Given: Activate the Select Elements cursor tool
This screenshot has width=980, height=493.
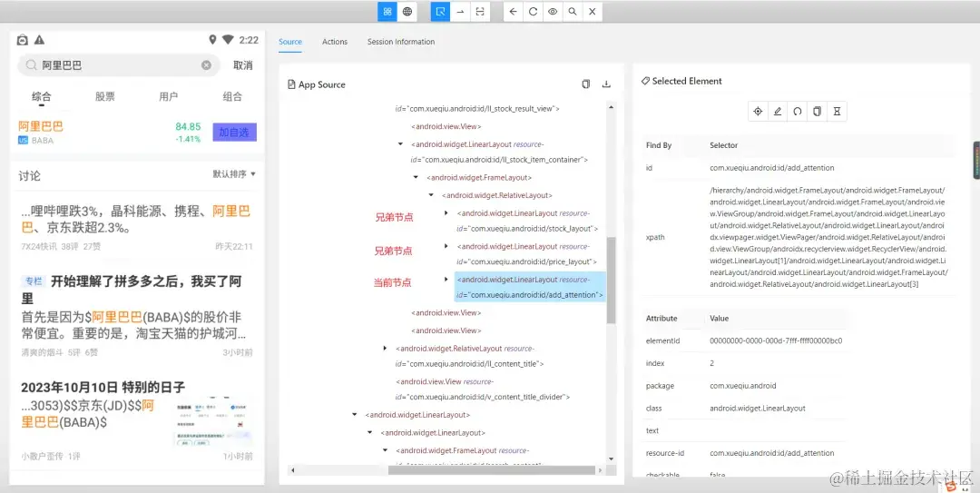Looking at the screenshot, I should tap(441, 11).
